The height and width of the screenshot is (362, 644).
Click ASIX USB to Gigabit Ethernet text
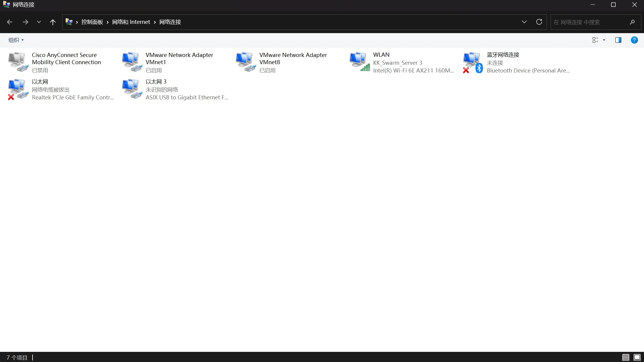(187, 97)
